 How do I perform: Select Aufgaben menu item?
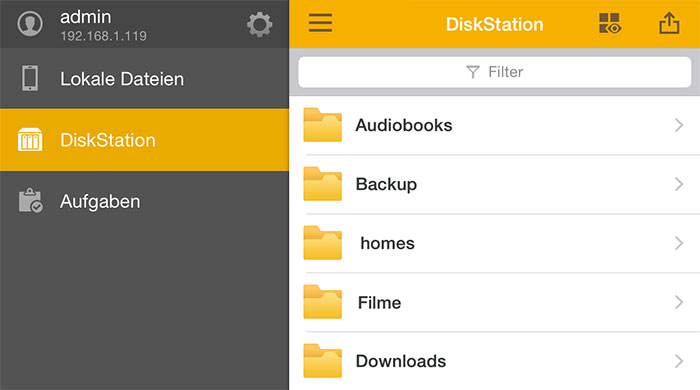(x=144, y=201)
